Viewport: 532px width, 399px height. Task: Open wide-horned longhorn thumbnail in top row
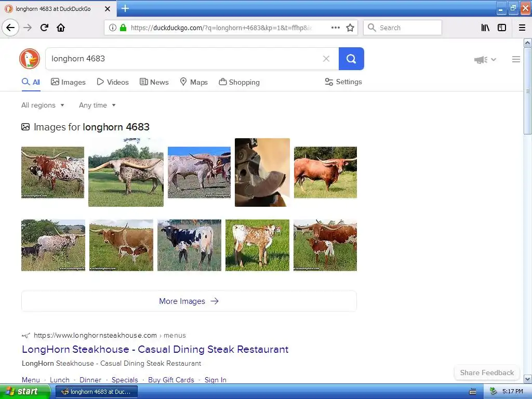pyautogui.click(x=126, y=172)
